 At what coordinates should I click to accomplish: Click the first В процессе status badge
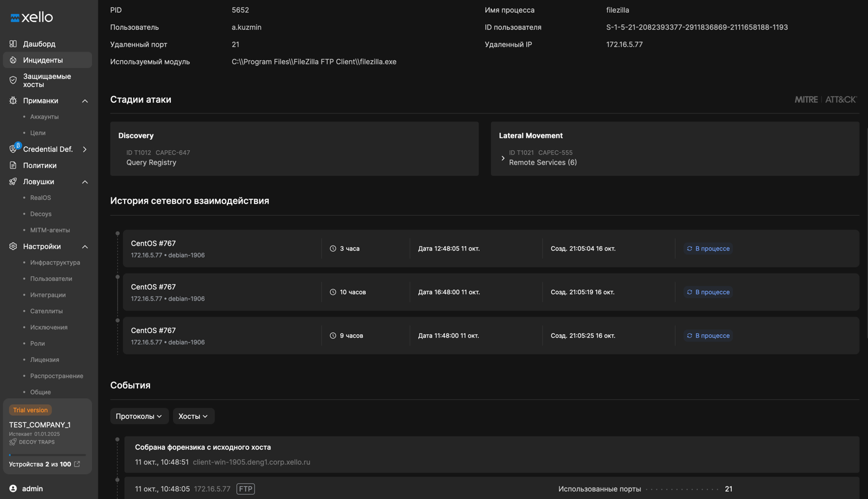(708, 249)
